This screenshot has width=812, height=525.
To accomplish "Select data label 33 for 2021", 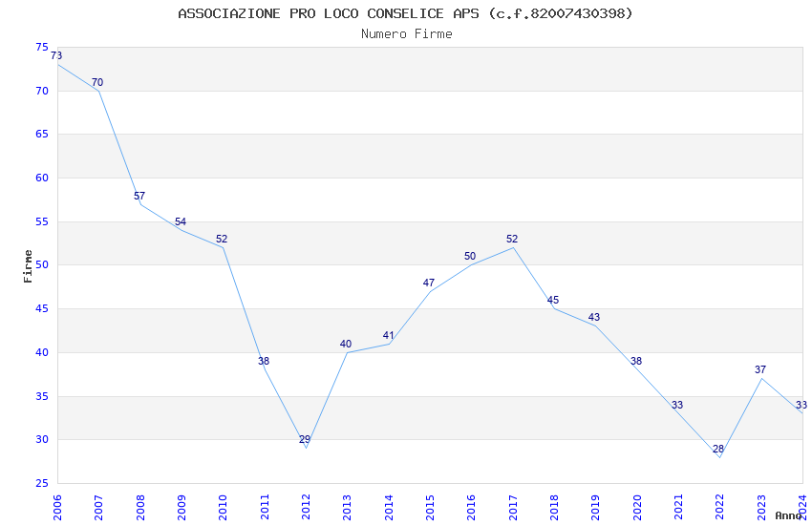I will click(x=677, y=405).
